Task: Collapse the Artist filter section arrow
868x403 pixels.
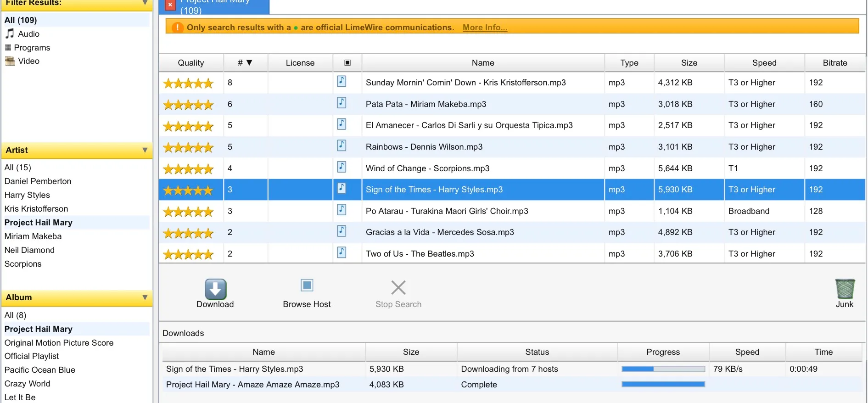Action: pyautogui.click(x=145, y=150)
